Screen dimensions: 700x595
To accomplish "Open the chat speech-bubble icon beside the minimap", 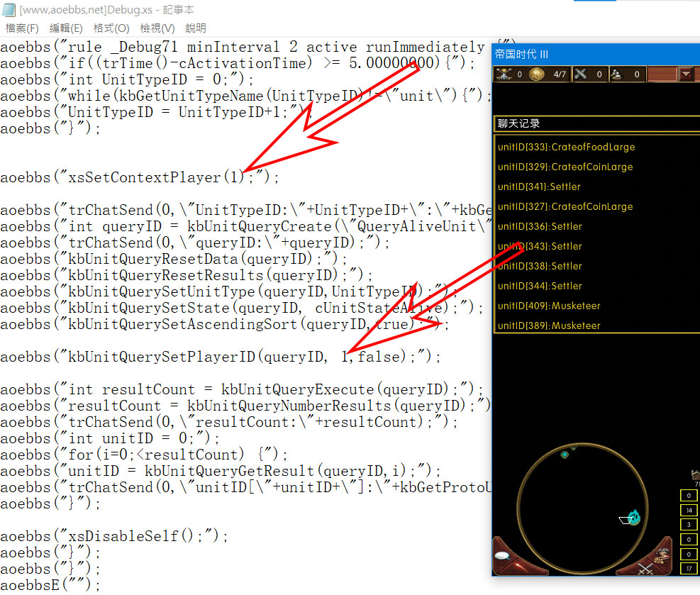I will [x=502, y=556].
